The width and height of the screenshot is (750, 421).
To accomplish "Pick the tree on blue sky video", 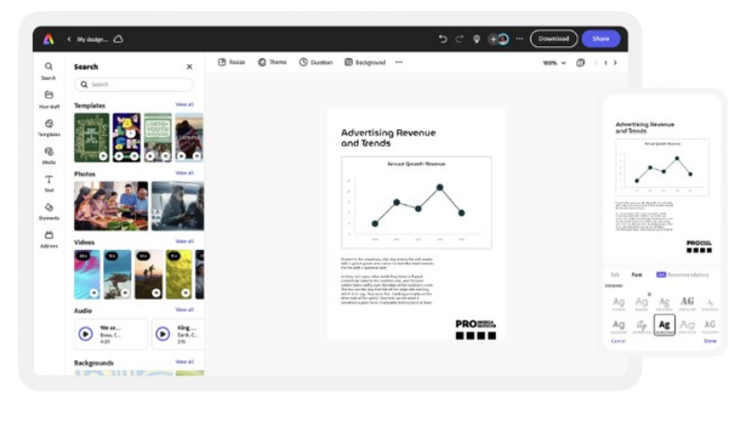I will pos(117,275).
